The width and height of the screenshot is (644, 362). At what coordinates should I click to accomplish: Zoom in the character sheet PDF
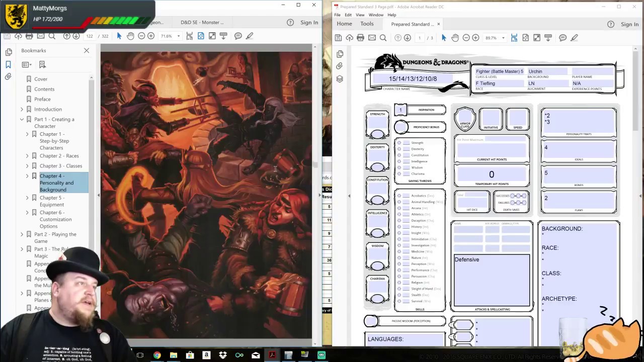point(475,38)
